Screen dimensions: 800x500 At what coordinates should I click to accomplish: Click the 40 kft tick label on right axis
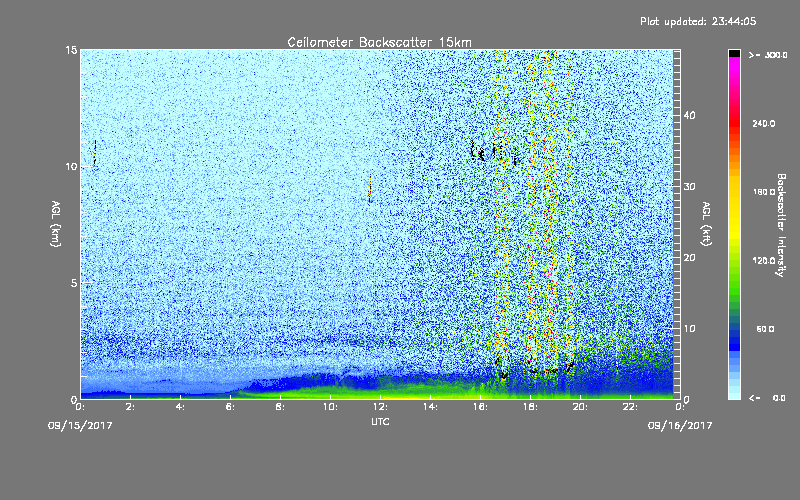(x=689, y=115)
